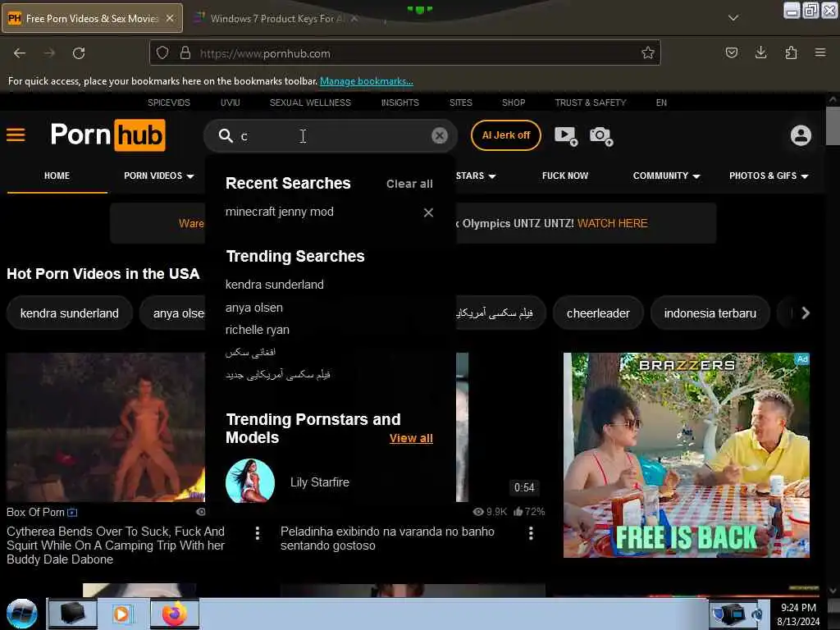Screen dimensions: 840x630
Task: Open the media player taskbar icon
Action: [x=122, y=614]
